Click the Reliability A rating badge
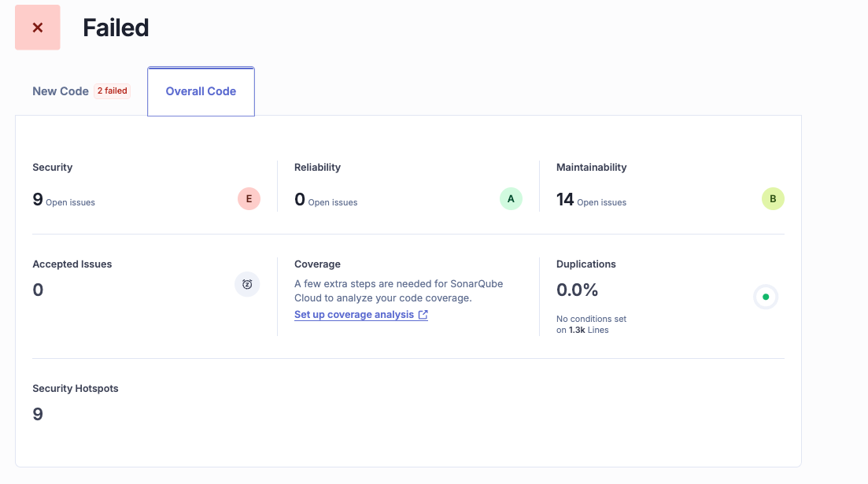Image resolution: width=868 pixels, height=484 pixels. [x=511, y=199]
